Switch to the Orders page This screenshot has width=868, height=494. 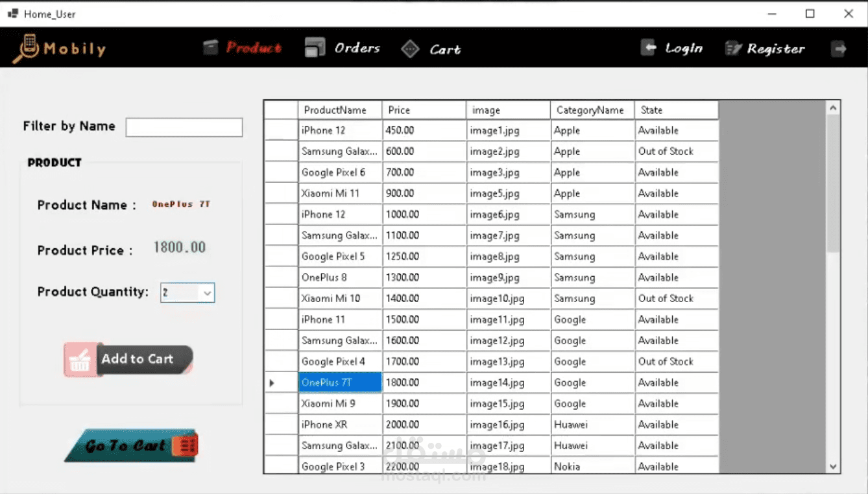(356, 47)
